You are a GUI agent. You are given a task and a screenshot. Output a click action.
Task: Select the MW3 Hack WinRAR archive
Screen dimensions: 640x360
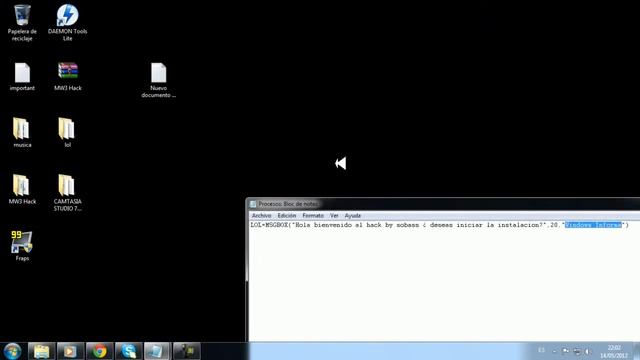[68, 77]
